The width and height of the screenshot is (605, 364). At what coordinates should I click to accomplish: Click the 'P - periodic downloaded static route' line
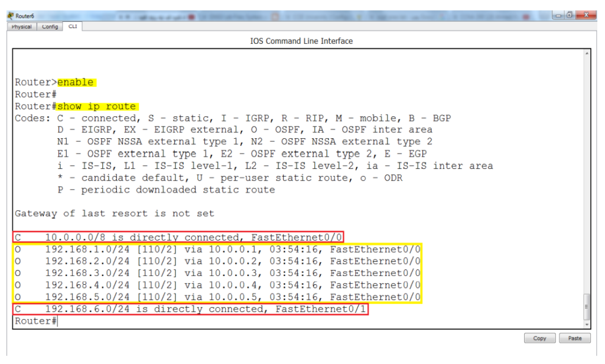pos(166,190)
